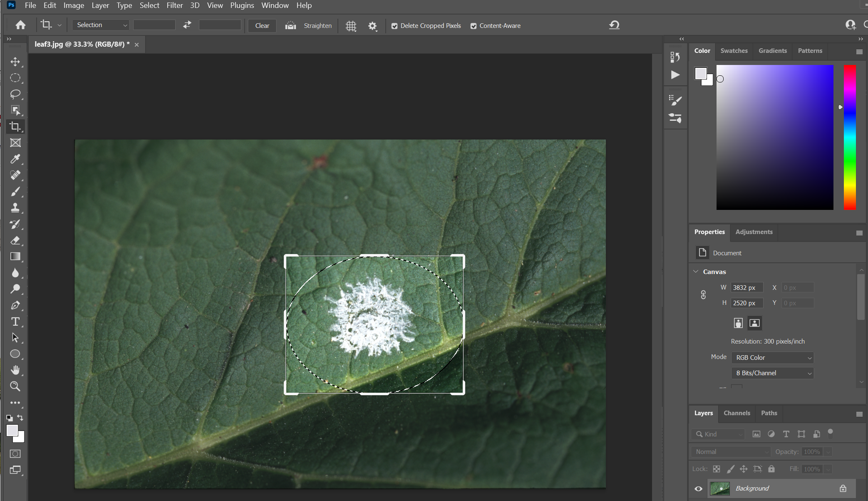
Task: Switch to the Swatches tab
Action: click(x=734, y=51)
